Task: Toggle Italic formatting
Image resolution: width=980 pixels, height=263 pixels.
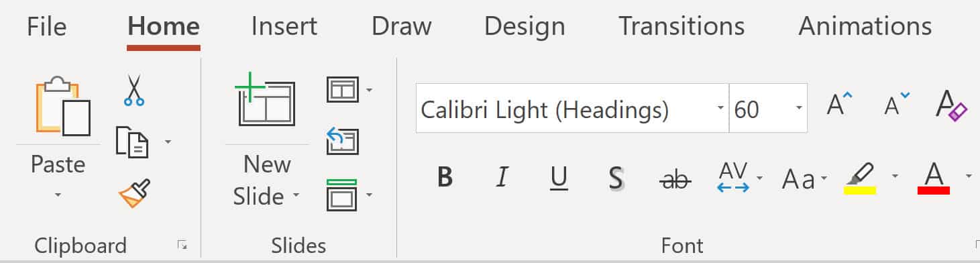Action: [501, 178]
